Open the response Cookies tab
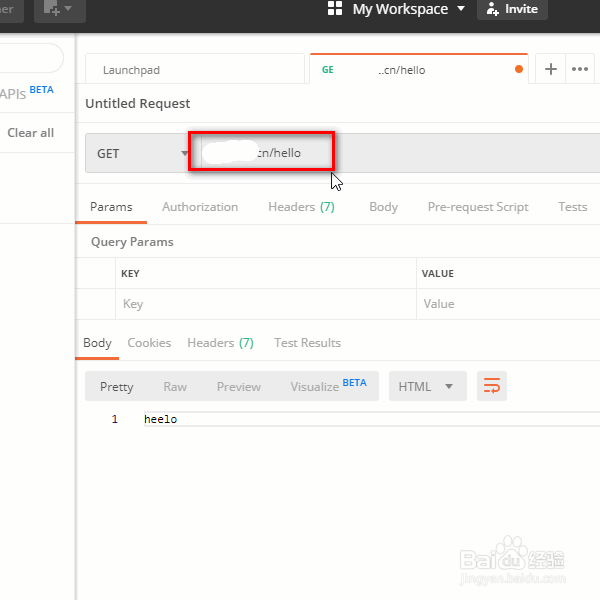Screen dimensions: 600x600 click(149, 343)
